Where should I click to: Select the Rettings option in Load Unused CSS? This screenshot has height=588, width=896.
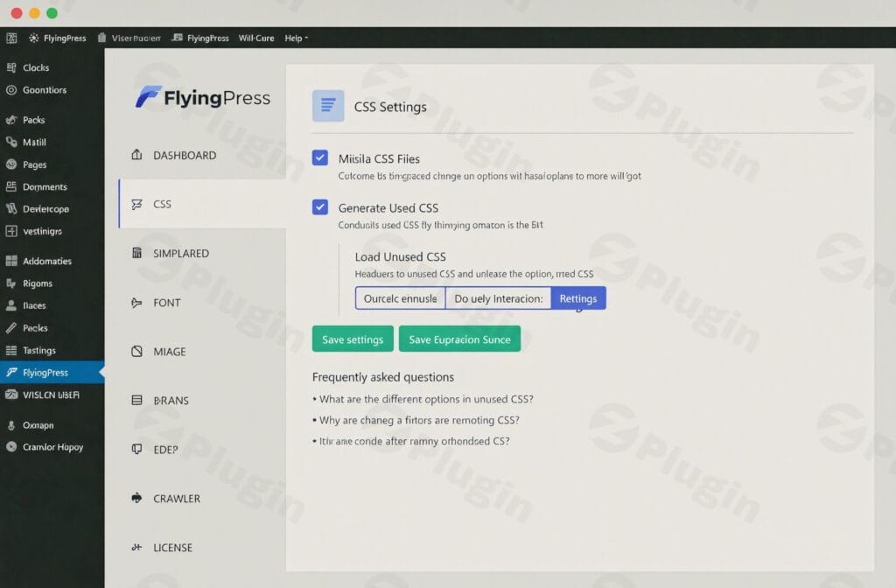577,297
